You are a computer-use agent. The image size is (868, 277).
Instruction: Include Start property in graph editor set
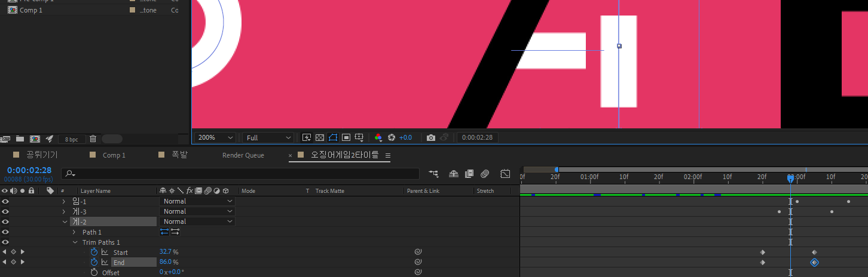point(105,252)
